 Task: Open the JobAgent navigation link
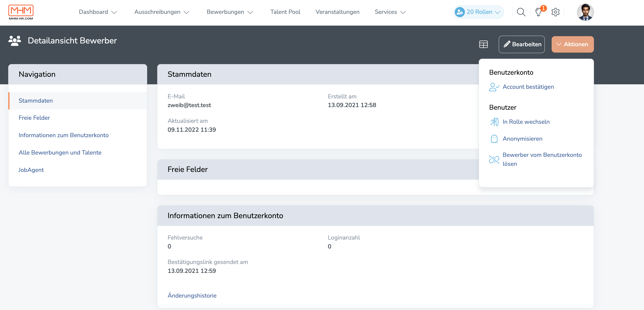(31, 170)
